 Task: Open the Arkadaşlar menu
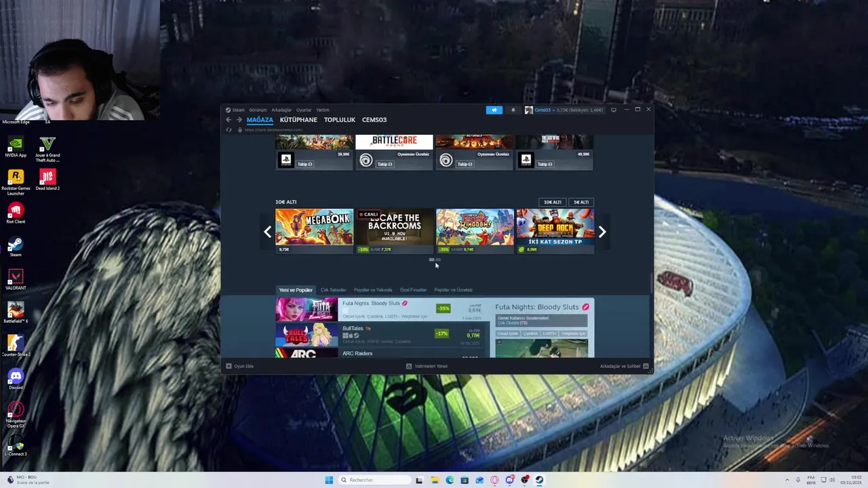[x=281, y=110]
